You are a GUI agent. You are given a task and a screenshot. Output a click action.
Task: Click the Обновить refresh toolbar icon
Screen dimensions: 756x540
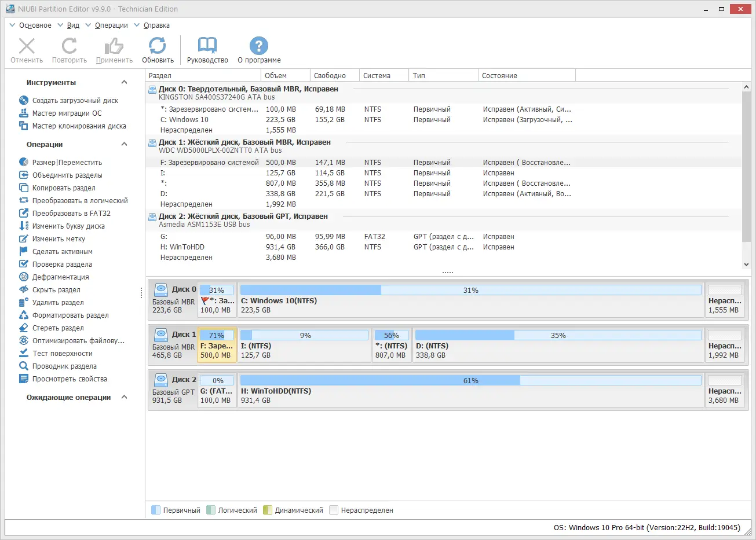[x=158, y=50]
